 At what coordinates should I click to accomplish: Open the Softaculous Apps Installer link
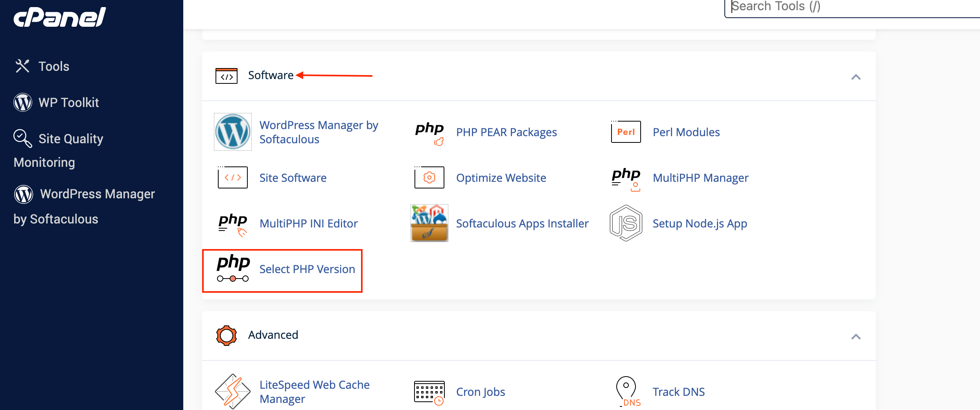tap(522, 223)
